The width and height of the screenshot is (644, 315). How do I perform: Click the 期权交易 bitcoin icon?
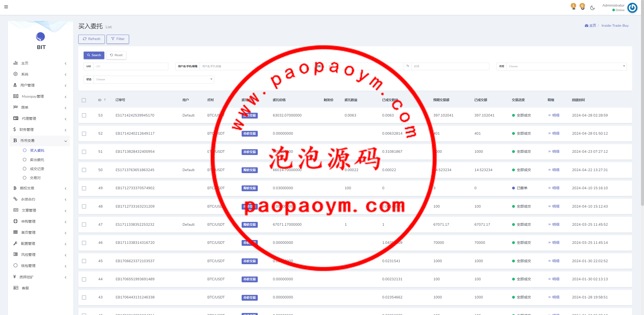[x=15, y=188]
